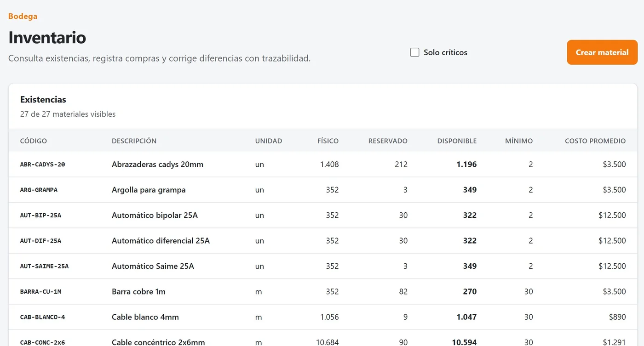
Task: Click physical stock 1.408 for Abrazaderas cadys
Action: pyautogui.click(x=329, y=164)
